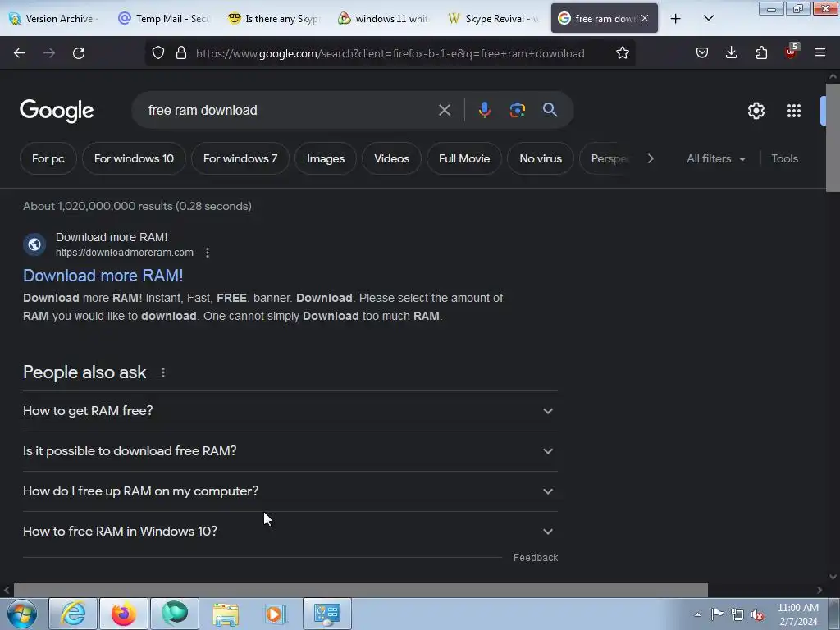Open the 'Download more RAM!' result link
Screen dimensions: 840x630
(x=103, y=276)
